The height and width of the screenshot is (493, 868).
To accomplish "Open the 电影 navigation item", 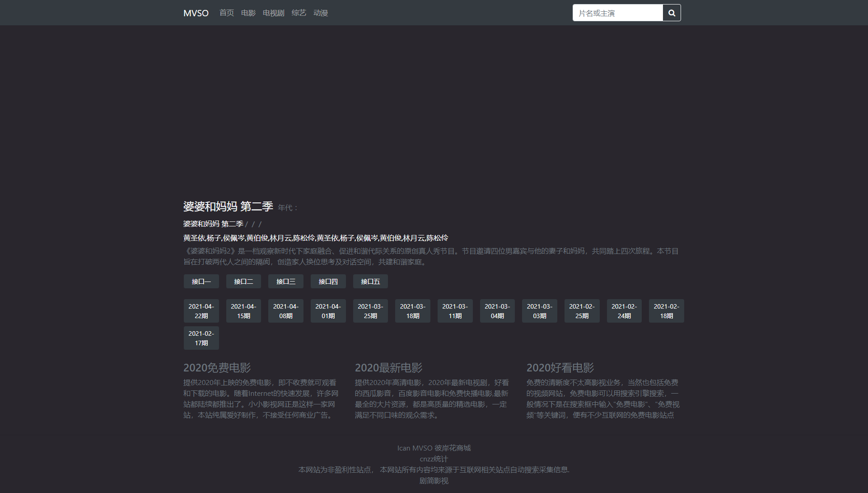I will tap(248, 13).
